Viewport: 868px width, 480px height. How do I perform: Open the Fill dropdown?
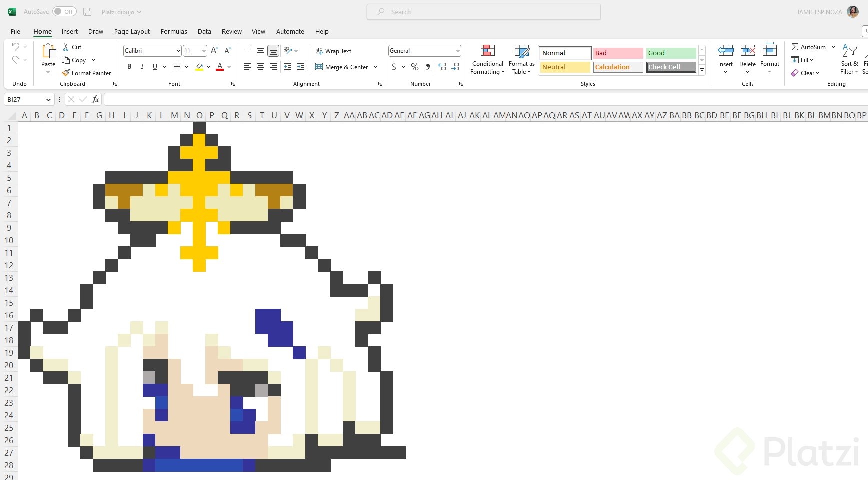tap(802, 60)
